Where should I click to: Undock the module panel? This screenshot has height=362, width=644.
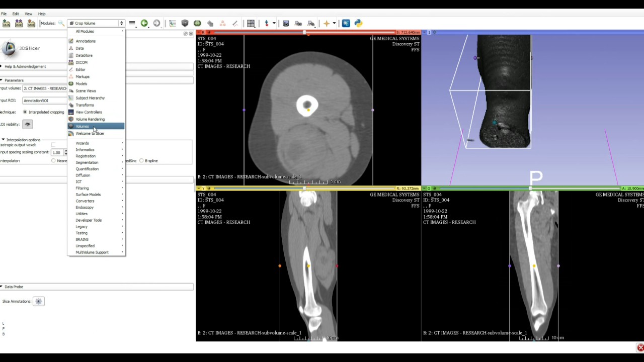coord(186,34)
